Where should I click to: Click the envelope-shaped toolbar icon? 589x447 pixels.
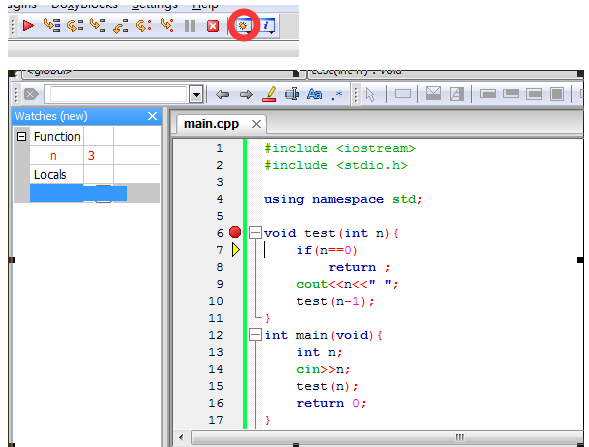[433, 94]
